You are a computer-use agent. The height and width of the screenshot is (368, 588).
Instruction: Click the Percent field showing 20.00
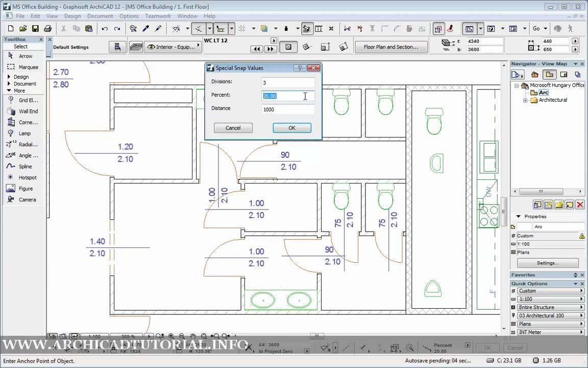288,96
